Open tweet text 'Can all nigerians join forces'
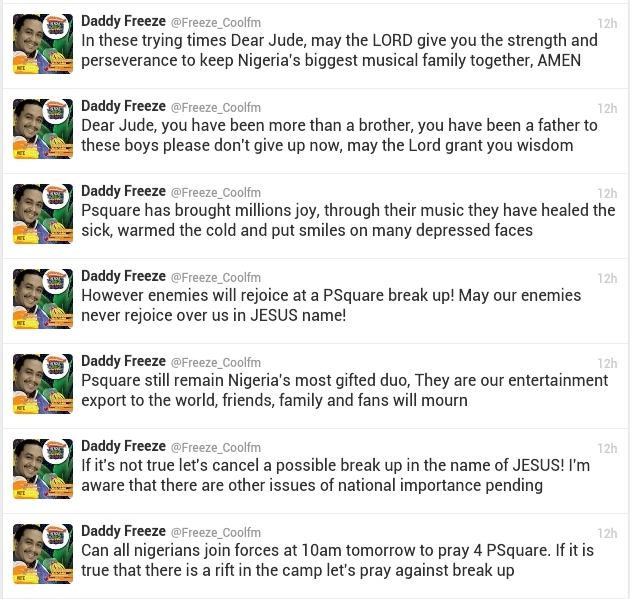 (338, 560)
